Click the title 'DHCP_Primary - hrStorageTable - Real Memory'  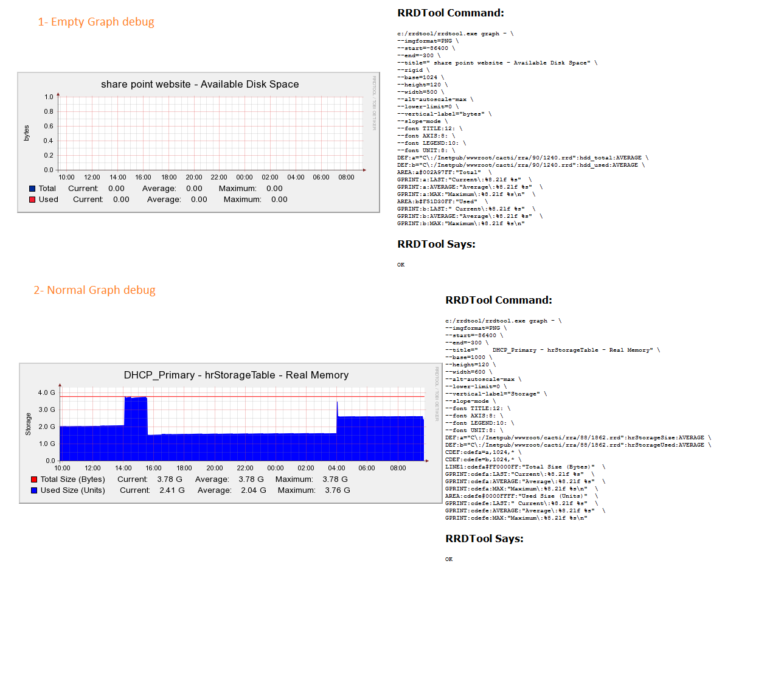click(x=236, y=375)
